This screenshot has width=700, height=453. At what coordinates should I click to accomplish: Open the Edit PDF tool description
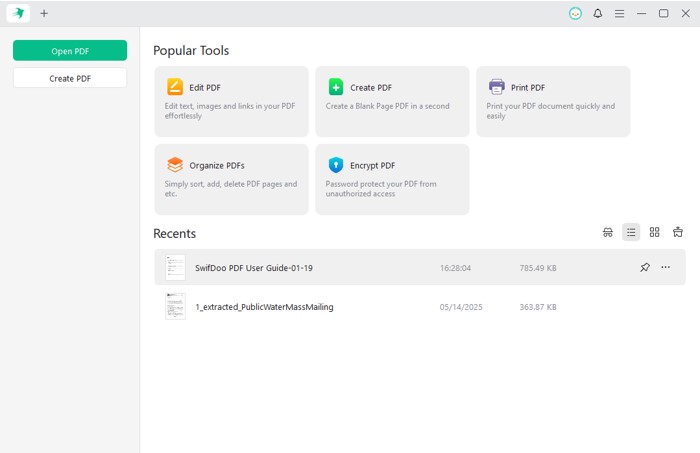(230, 111)
